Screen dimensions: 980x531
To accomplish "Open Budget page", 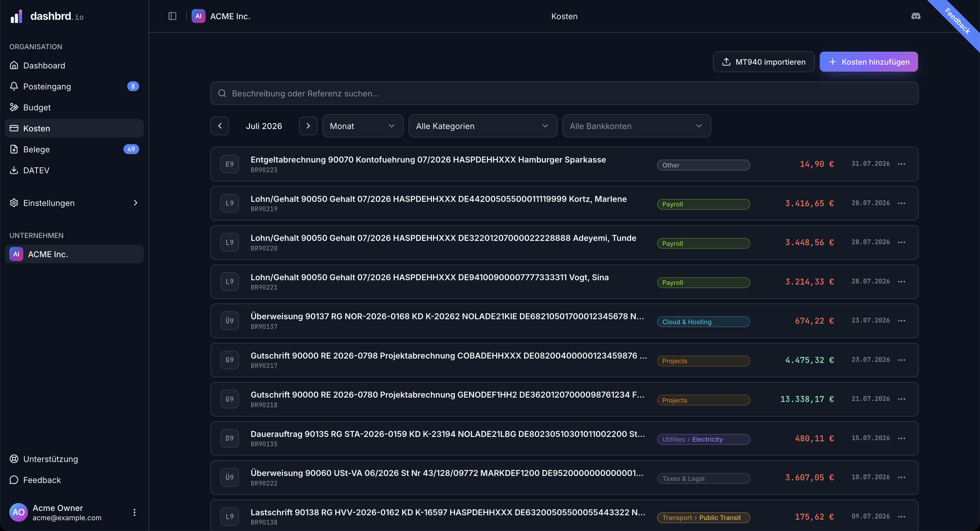I will tap(74, 107).
